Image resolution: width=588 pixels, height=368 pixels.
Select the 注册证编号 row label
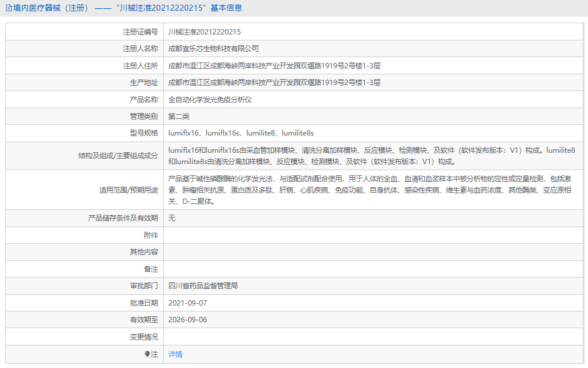(x=143, y=31)
